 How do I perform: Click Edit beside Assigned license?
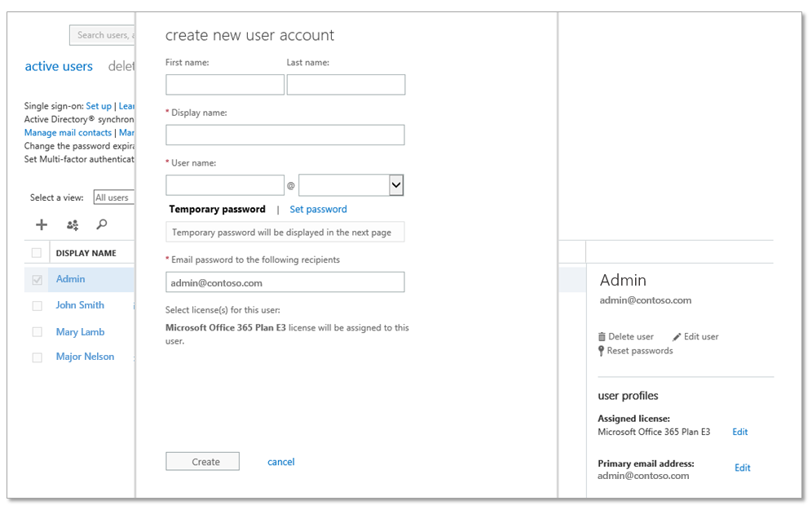tap(739, 432)
